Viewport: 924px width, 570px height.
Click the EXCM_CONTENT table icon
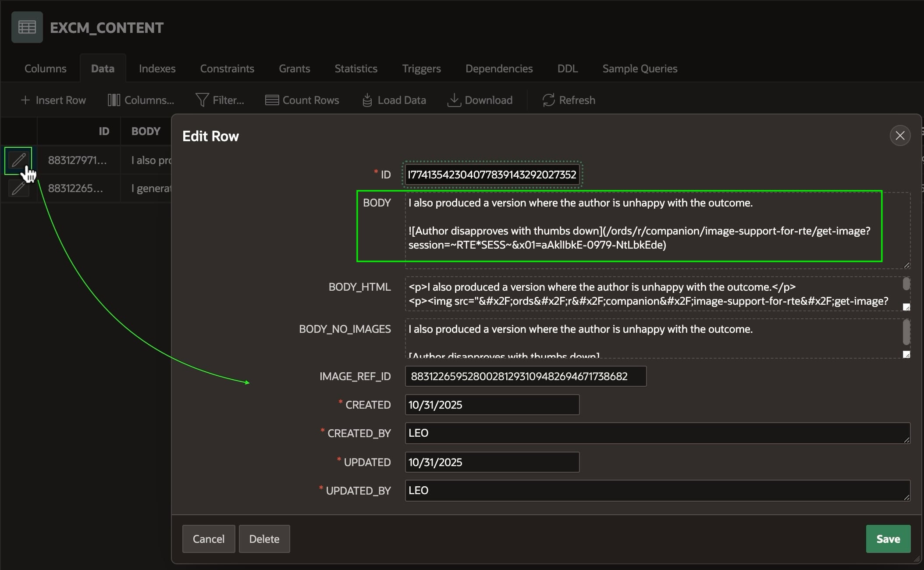click(27, 27)
